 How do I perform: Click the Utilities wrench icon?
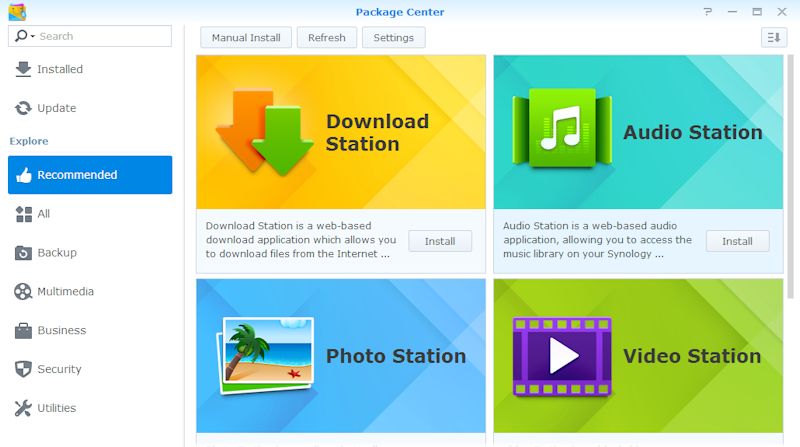click(x=23, y=408)
